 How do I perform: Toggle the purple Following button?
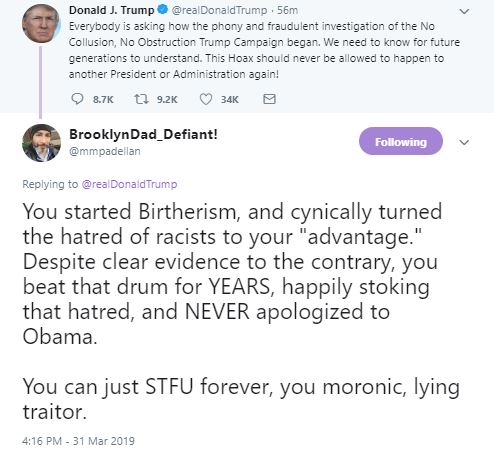coord(401,141)
